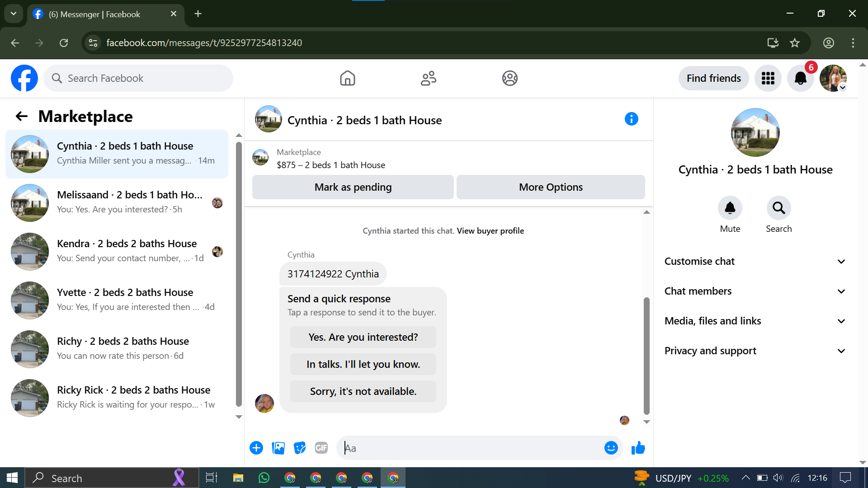868x488 pixels.
Task: Open Chrome three-dot menu
Action: (x=853, y=43)
